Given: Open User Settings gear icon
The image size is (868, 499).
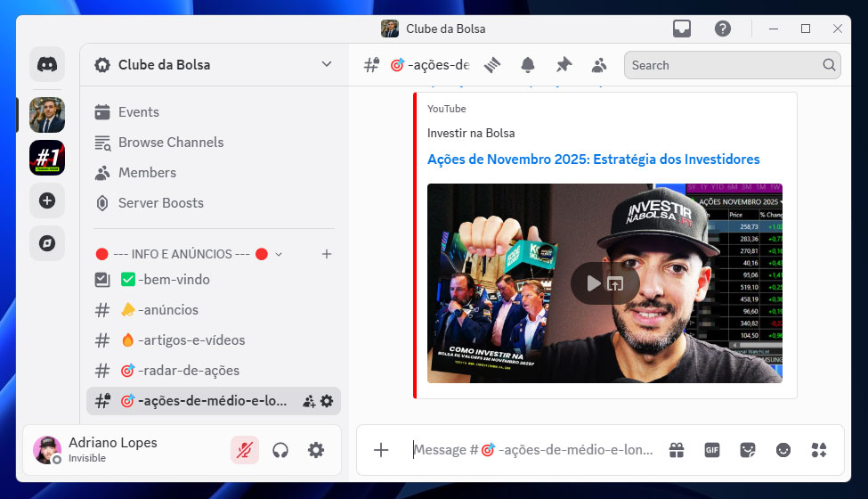Looking at the screenshot, I should (x=315, y=450).
